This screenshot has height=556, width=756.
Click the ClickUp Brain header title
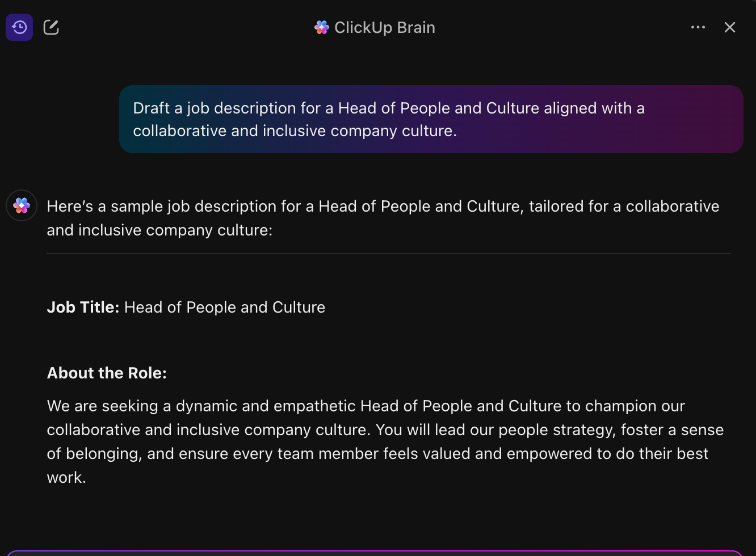(x=384, y=27)
